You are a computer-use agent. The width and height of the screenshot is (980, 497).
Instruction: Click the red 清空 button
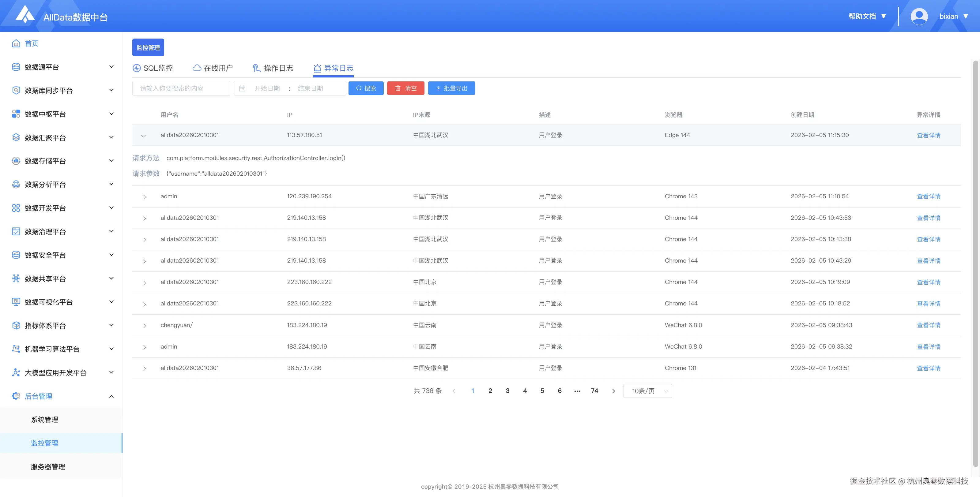405,88
